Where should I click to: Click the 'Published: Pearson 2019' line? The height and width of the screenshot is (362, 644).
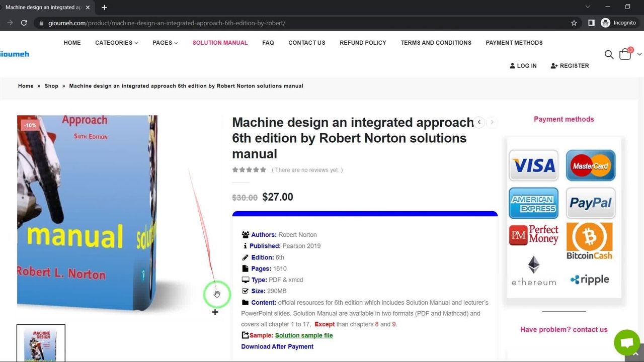click(281, 246)
